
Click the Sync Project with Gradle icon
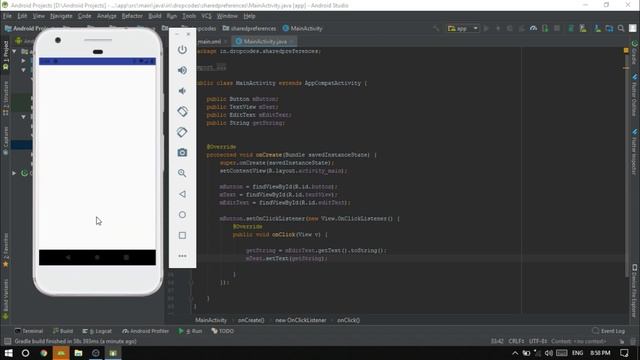(571, 29)
